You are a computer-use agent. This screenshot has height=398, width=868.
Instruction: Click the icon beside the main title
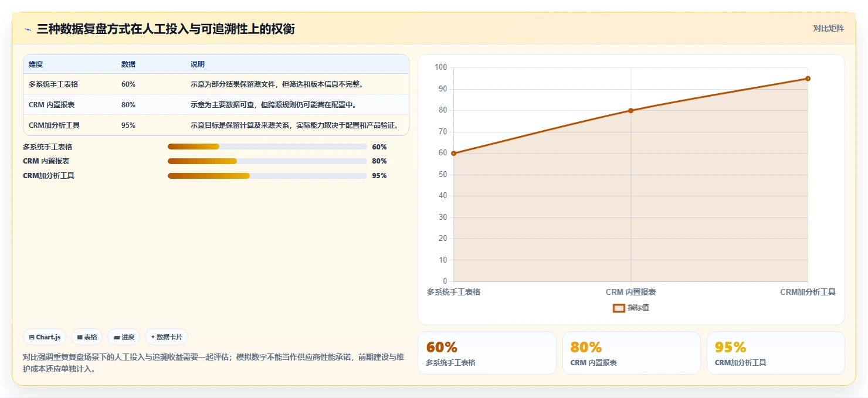pyautogui.click(x=28, y=29)
